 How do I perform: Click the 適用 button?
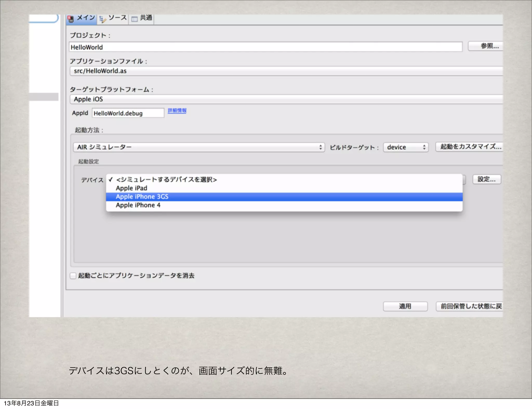point(405,306)
